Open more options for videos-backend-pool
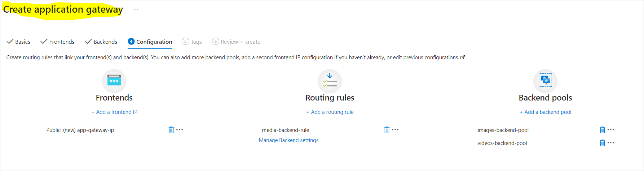This screenshot has width=644, height=171. click(611, 142)
